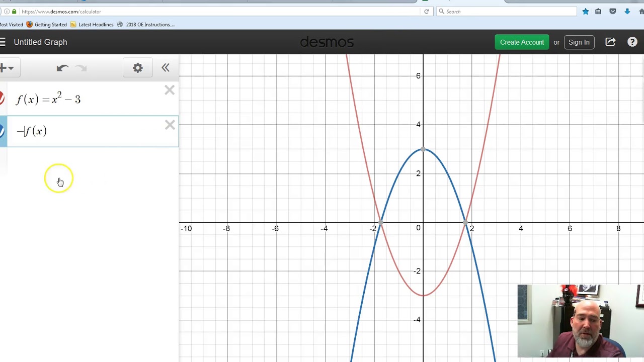Select the right x-intercept point near 2
Screen dimensions: 644x362
465,222
